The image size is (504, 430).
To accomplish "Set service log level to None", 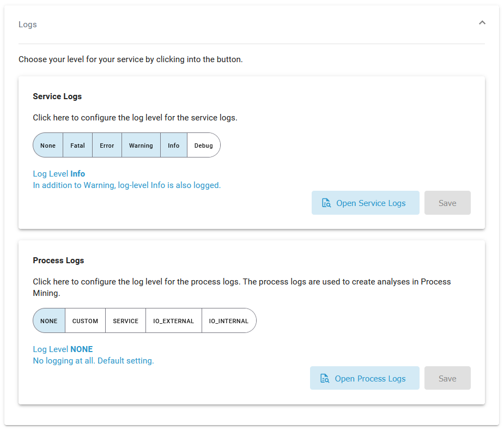I will click(48, 146).
